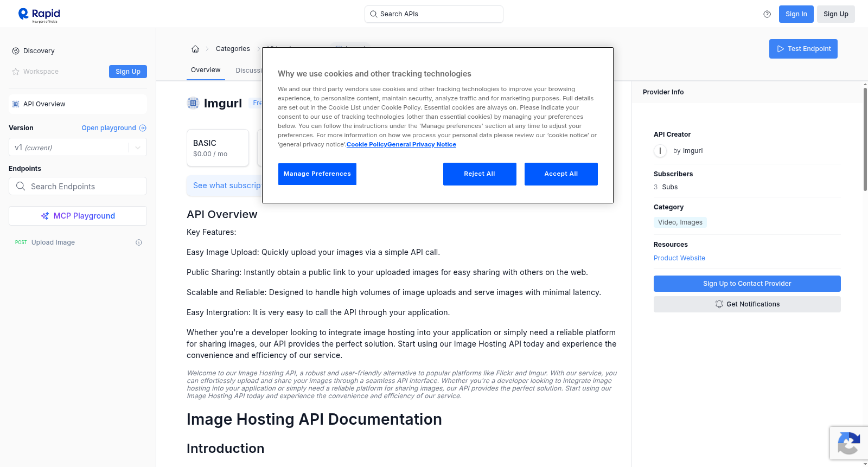Click Sign Up in the header

(x=835, y=14)
